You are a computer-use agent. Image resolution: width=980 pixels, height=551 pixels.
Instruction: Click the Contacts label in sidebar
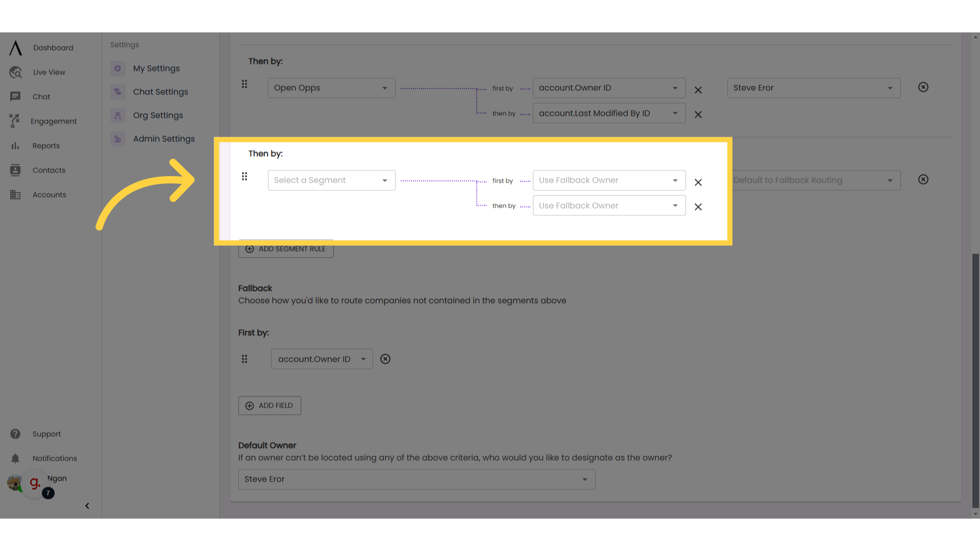coord(49,170)
